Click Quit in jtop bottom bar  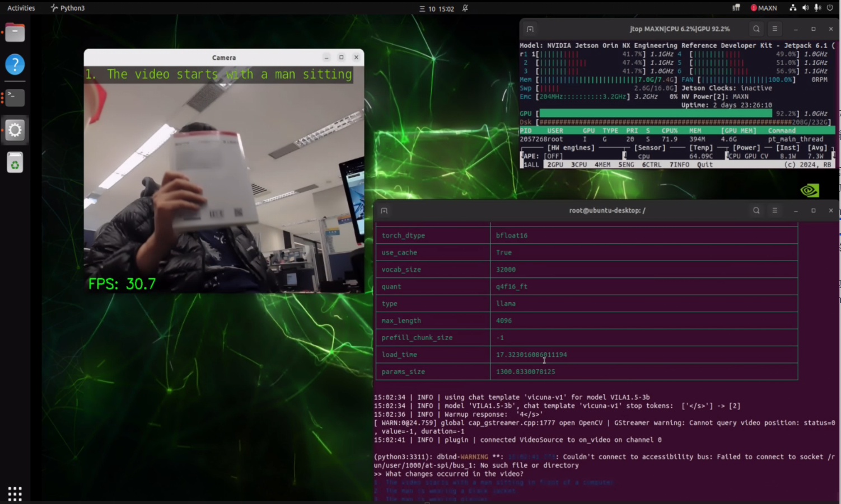(705, 165)
